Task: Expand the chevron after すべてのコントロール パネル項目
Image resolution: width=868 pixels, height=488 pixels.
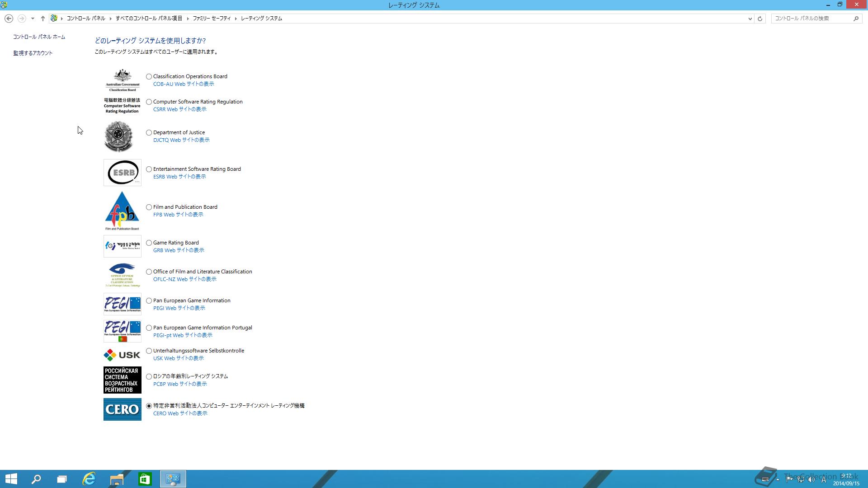Action: pos(187,19)
